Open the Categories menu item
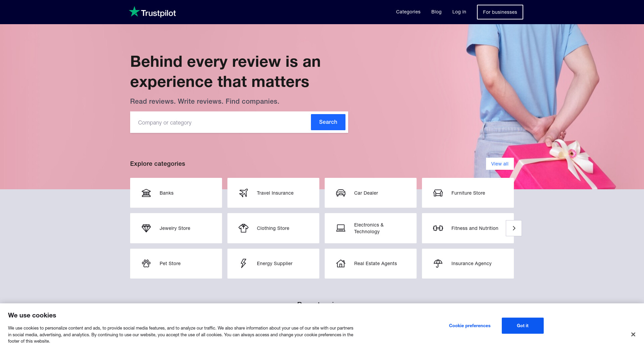This screenshot has width=644, height=349. [408, 12]
